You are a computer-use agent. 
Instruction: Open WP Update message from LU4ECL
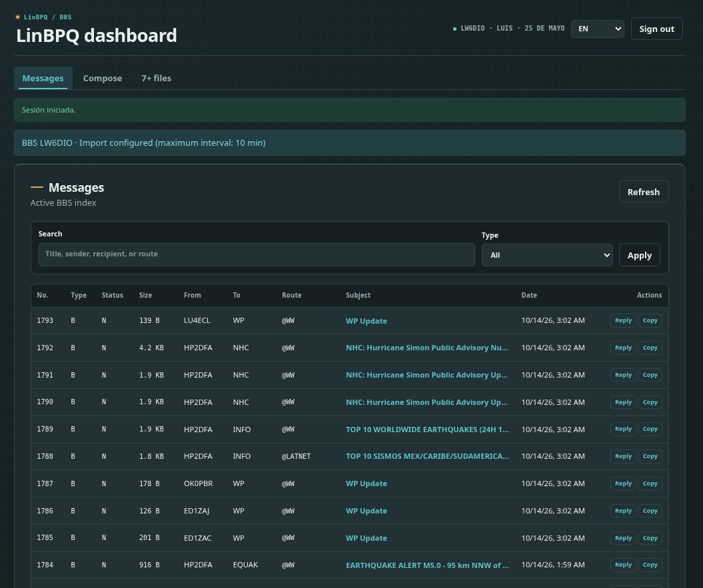[366, 321]
